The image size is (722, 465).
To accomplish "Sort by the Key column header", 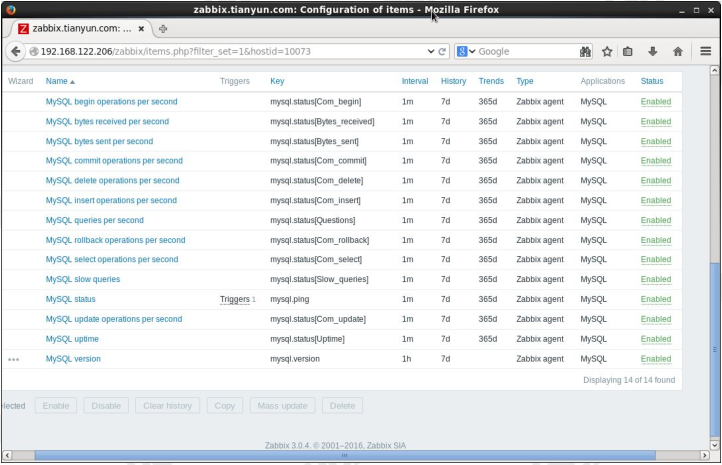I will tap(277, 81).
